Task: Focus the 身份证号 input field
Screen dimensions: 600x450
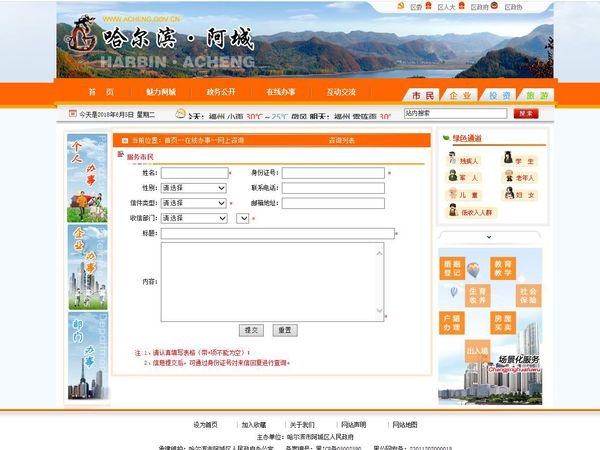Action: click(333, 173)
